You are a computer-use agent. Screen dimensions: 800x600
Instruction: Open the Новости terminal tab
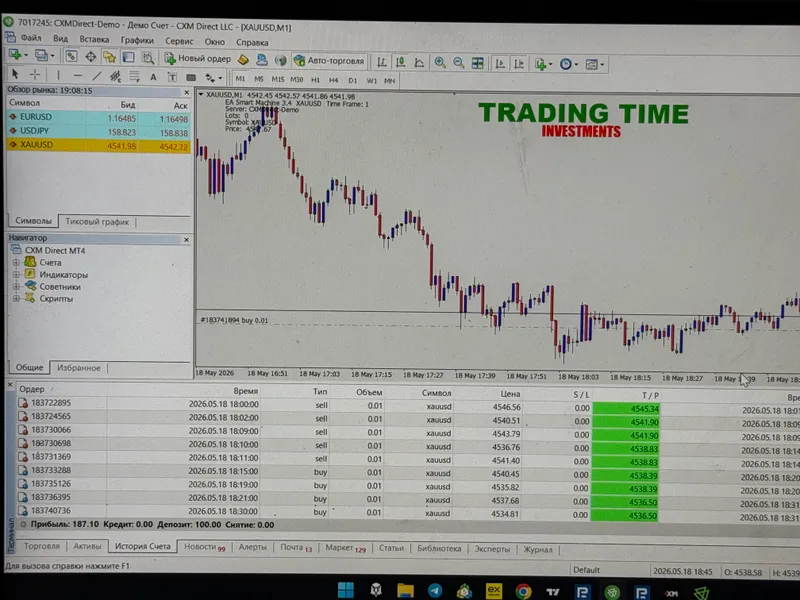(x=204, y=547)
